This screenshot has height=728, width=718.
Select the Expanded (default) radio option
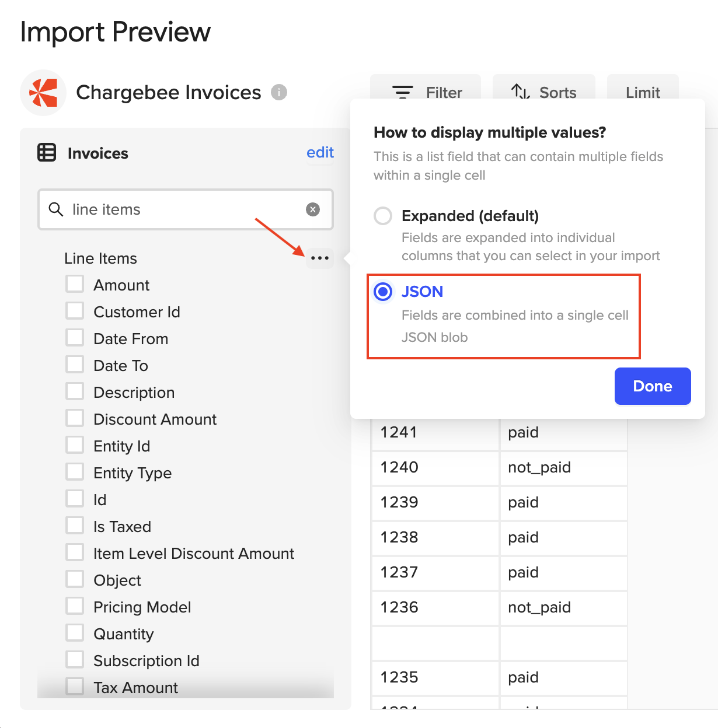383,216
